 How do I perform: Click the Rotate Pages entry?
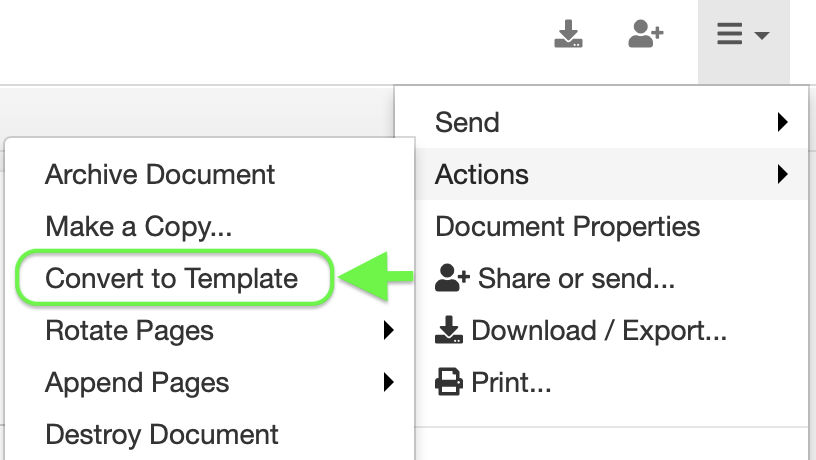[x=129, y=330]
